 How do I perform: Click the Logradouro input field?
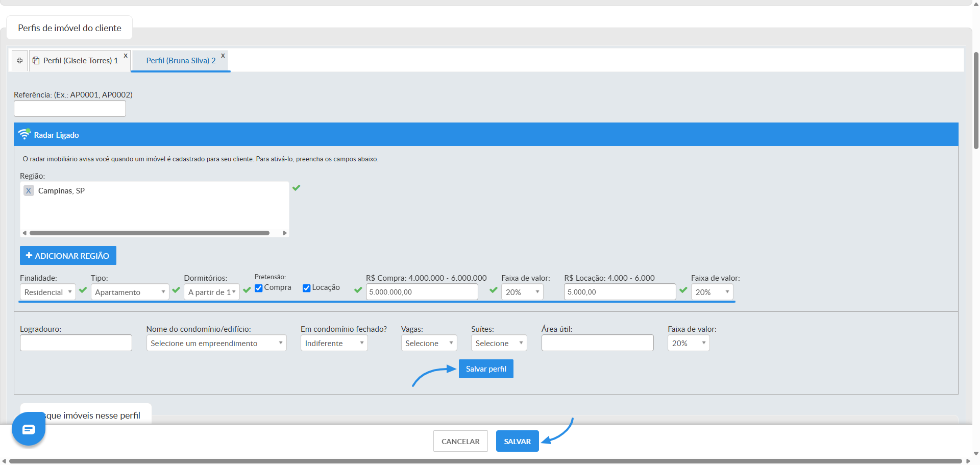(x=76, y=343)
